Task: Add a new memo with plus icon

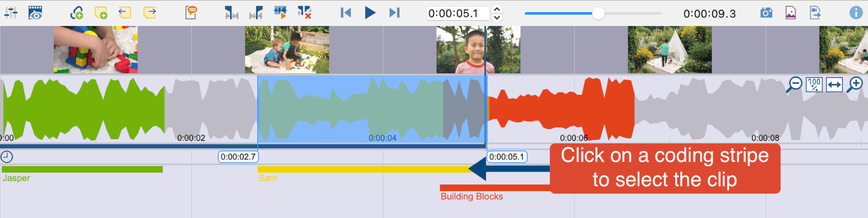Action: [x=101, y=13]
